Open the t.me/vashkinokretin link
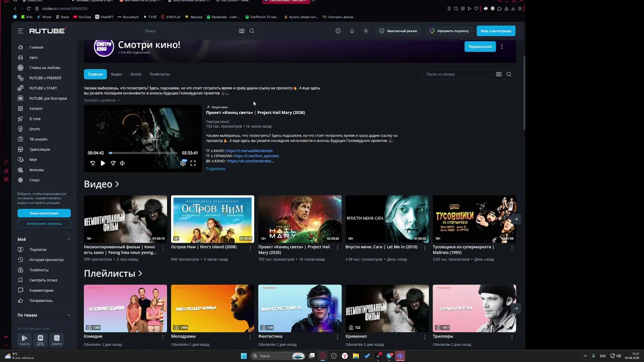This screenshot has height=362, width=644. pos(249,151)
